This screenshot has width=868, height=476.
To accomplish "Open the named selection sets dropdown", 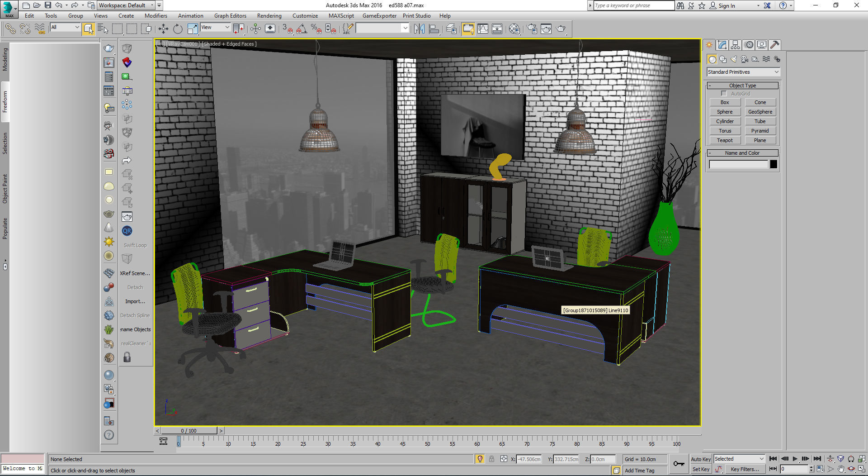I will (x=382, y=28).
